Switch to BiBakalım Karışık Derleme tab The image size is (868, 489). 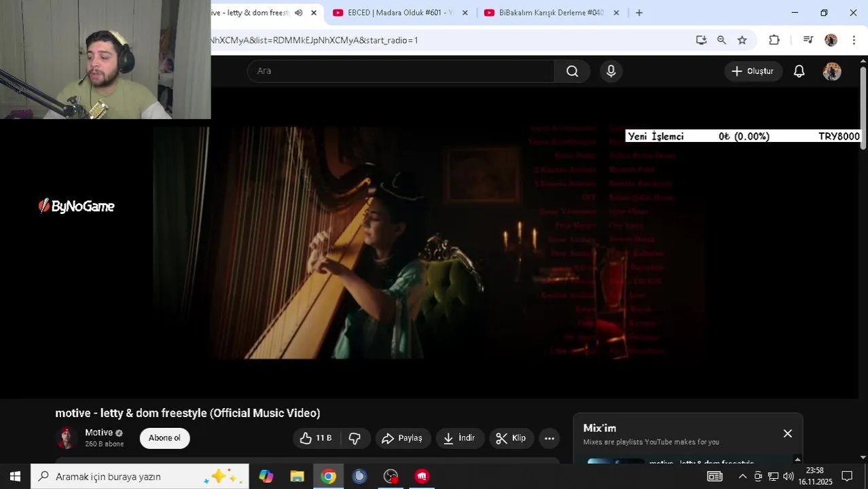tap(551, 13)
